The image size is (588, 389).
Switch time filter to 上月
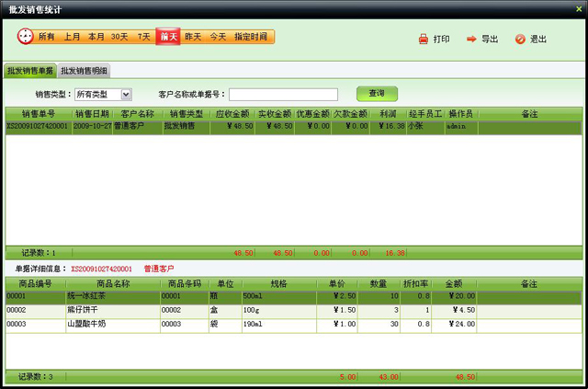pos(72,37)
